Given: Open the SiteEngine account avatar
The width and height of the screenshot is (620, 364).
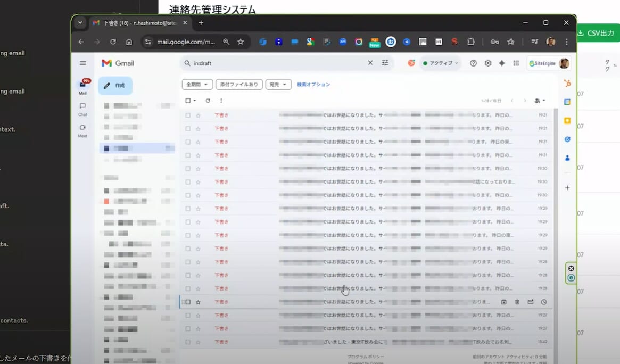Looking at the screenshot, I should click(564, 63).
